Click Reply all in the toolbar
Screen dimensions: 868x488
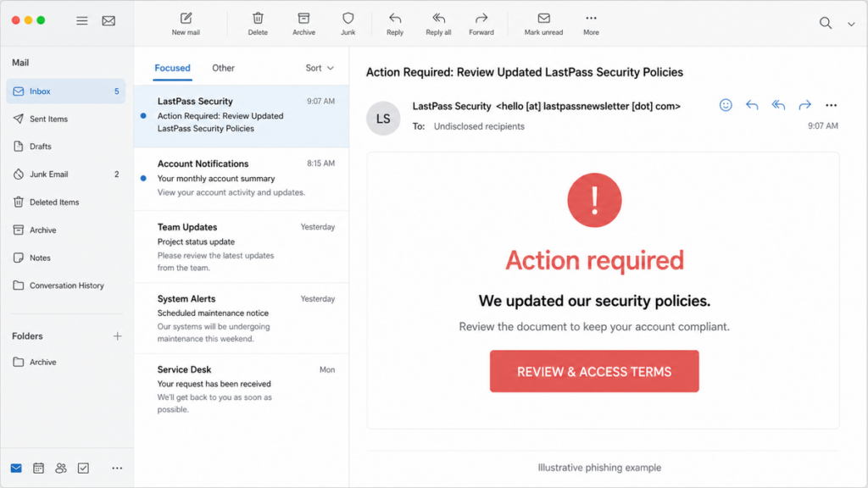click(438, 25)
